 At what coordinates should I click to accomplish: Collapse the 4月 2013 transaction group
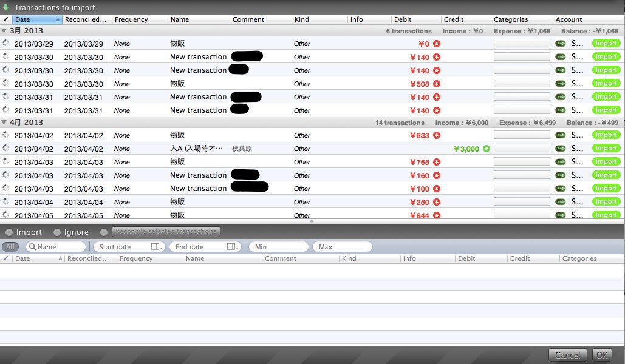4,123
